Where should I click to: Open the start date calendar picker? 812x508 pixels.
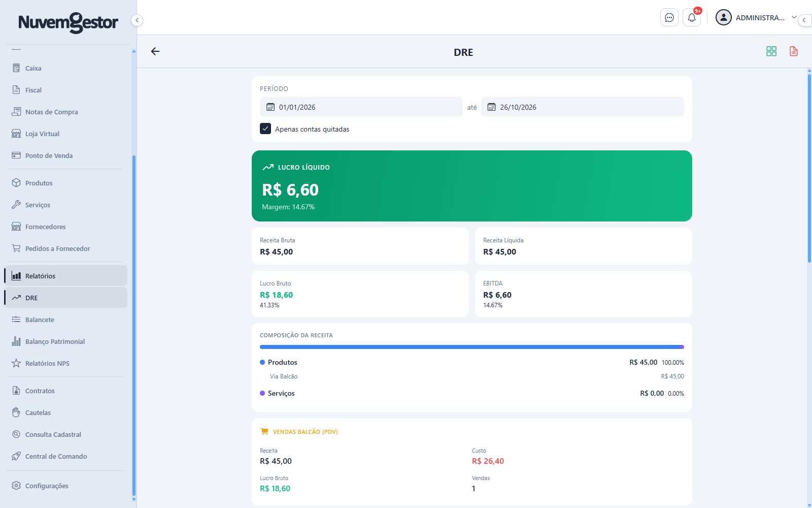tap(270, 107)
